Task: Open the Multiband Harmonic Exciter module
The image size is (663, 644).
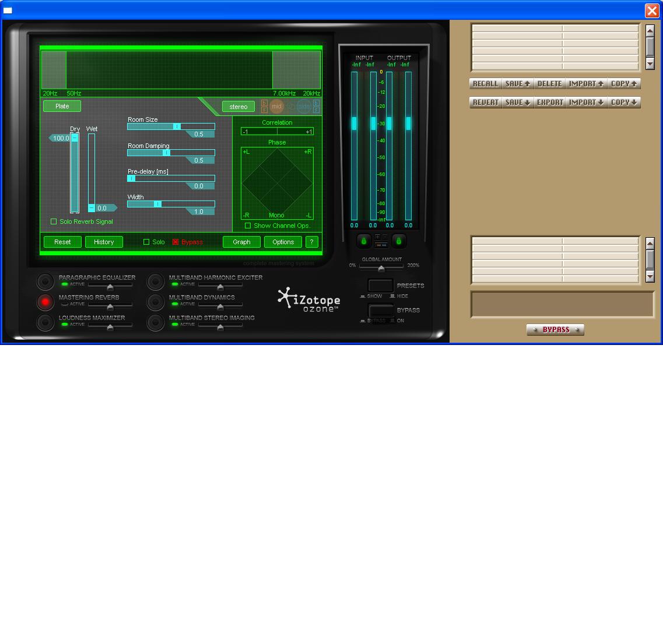Action: coord(155,281)
